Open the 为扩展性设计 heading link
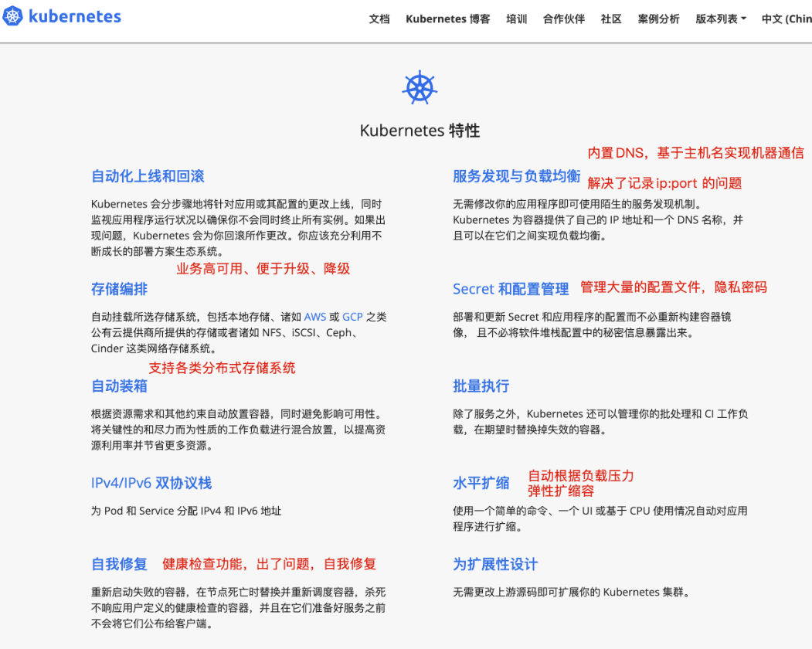The image size is (812, 649). [x=495, y=564]
